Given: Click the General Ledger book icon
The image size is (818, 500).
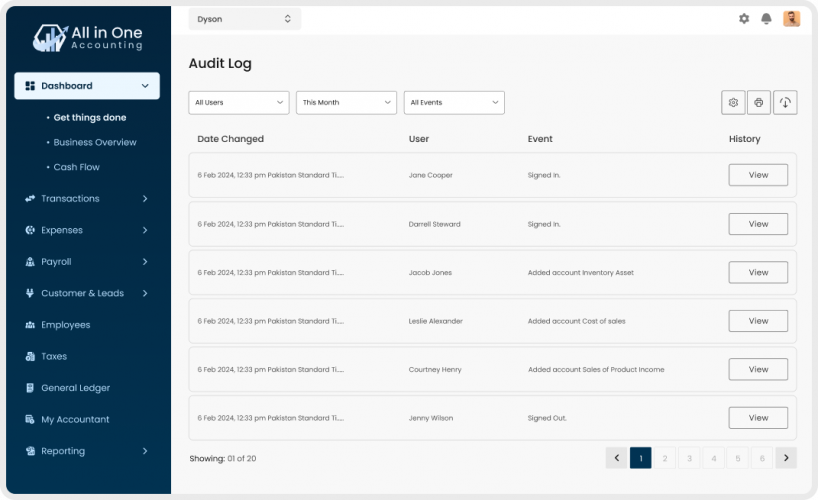Looking at the screenshot, I should point(30,387).
